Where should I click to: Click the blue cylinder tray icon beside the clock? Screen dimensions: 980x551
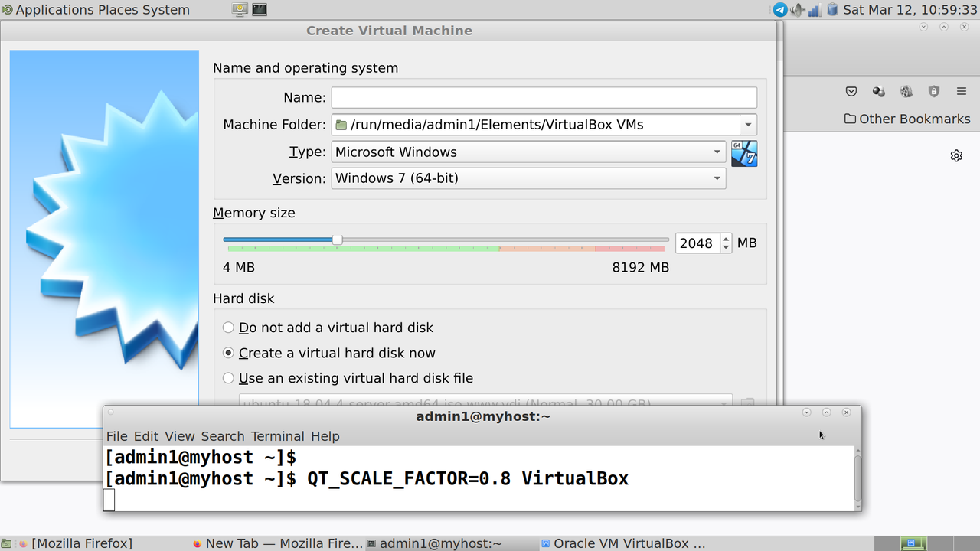832,10
